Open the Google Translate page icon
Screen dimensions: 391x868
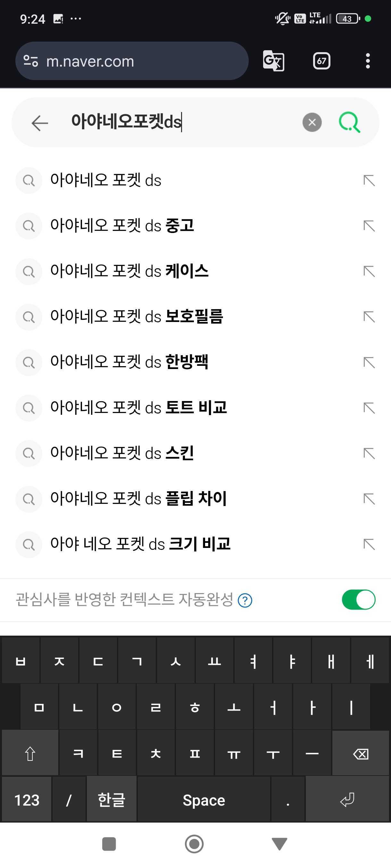tap(273, 61)
